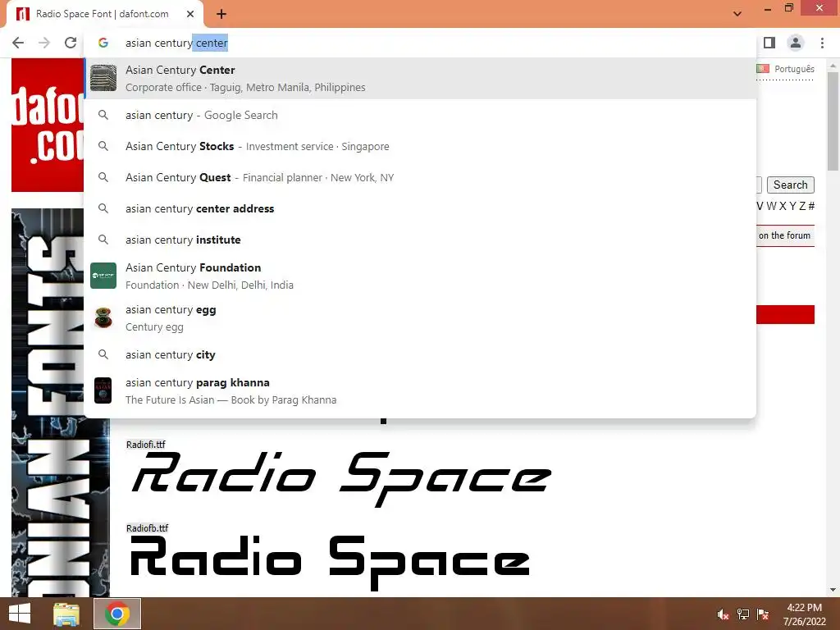Select asian century egg suggestion

(420, 317)
